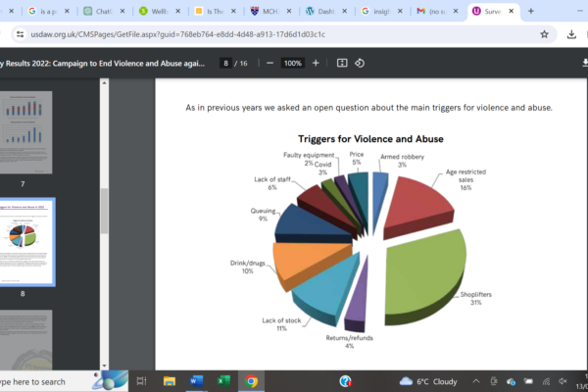Open File Explorer from the taskbar
The image size is (588, 392).
168,380
